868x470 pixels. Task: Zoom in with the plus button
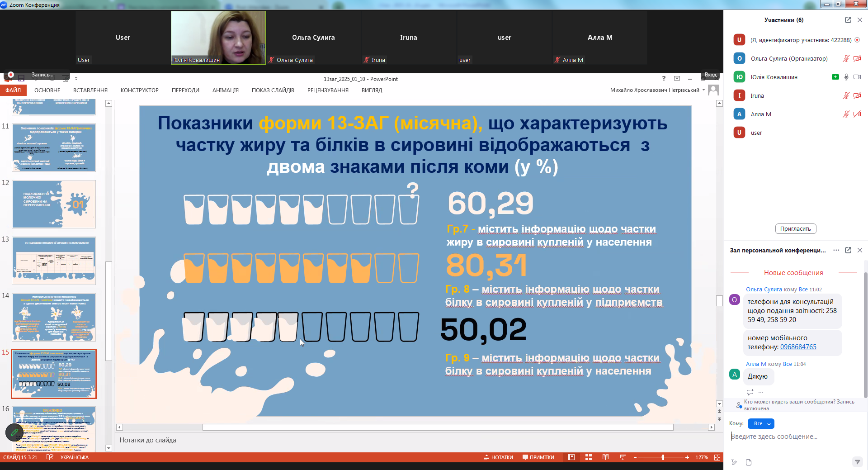pyautogui.click(x=687, y=457)
